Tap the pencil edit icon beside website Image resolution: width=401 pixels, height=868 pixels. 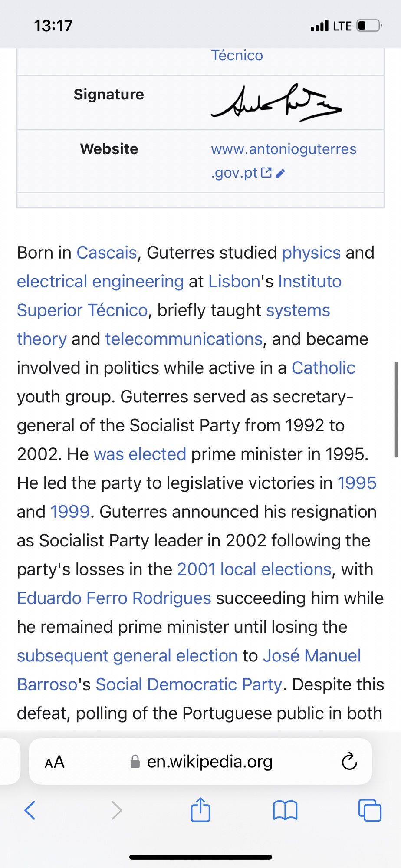point(280,174)
